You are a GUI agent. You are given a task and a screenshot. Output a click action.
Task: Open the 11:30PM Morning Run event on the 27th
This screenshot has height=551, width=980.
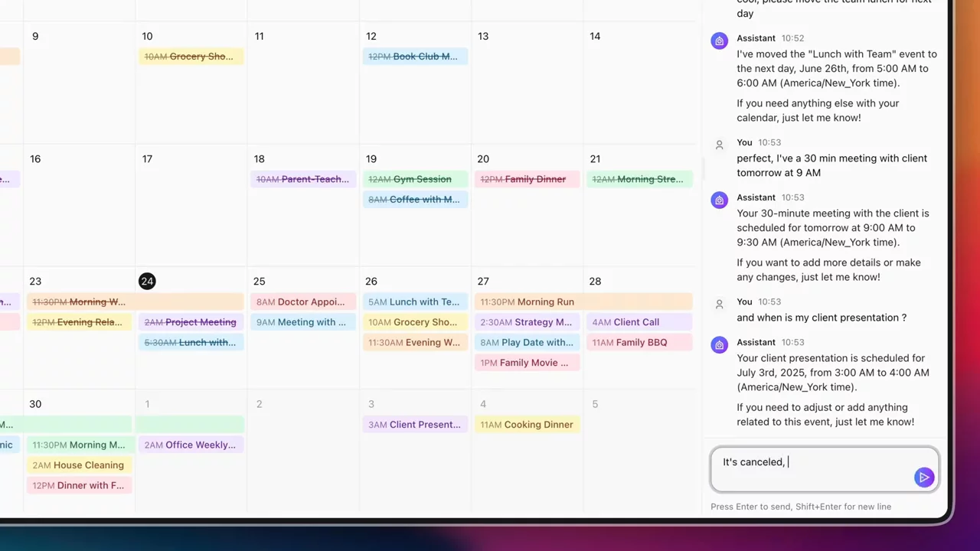[583, 302]
